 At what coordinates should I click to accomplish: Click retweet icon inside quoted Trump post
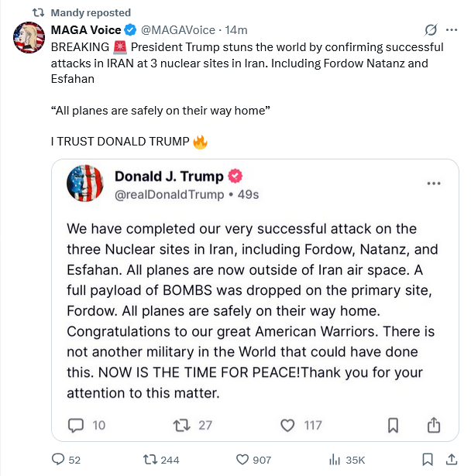pyautogui.click(x=180, y=424)
